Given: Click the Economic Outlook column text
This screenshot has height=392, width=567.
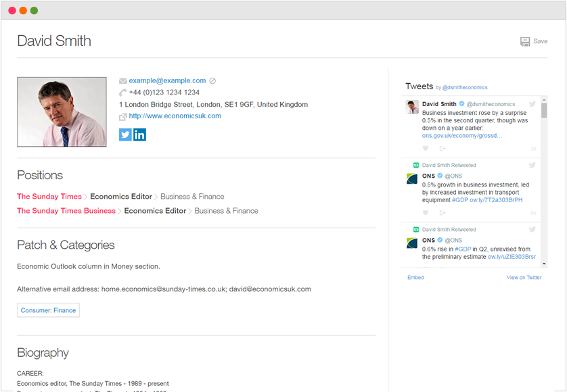Looking at the screenshot, I should pyautogui.click(x=89, y=267).
